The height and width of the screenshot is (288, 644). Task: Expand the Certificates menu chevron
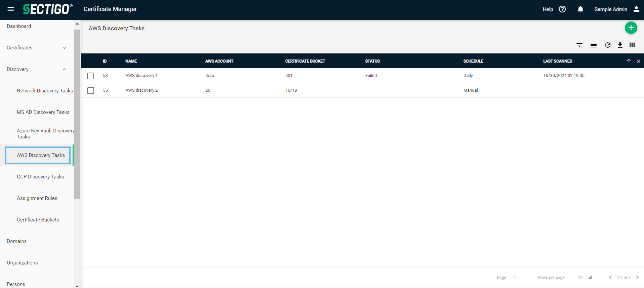tap(64, 48)
